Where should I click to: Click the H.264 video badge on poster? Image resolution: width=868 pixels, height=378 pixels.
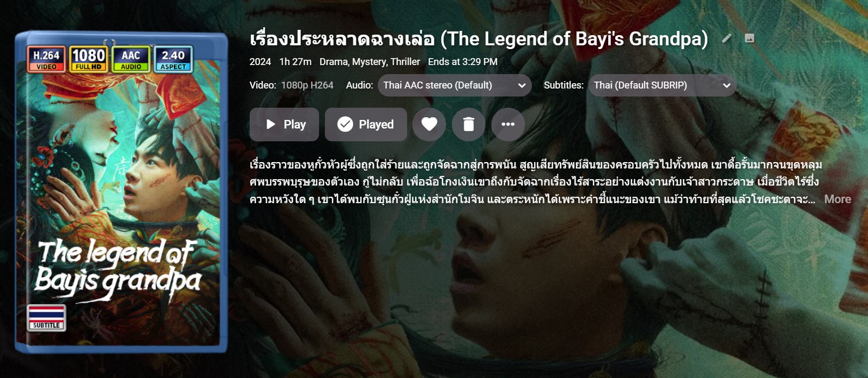click(x=46, y=59)
